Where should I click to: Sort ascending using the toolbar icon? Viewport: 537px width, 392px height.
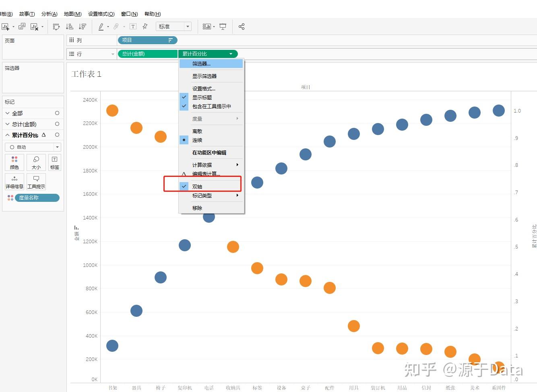coord(70,27)
